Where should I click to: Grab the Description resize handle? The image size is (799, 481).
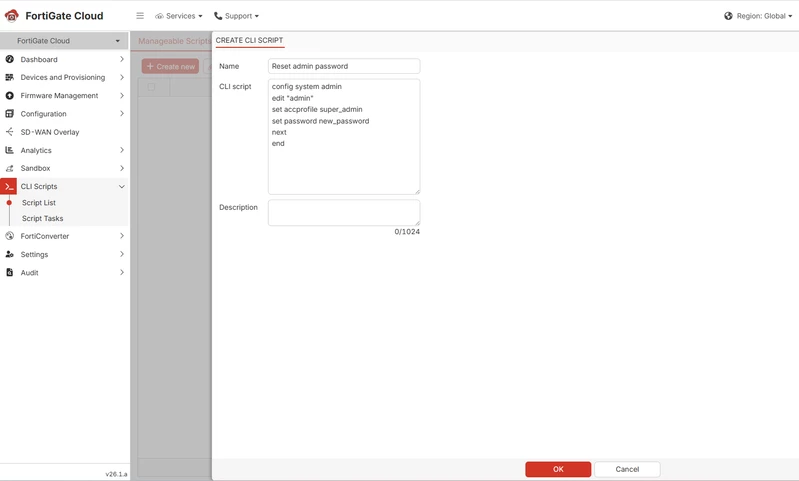[x=417, y=223]
